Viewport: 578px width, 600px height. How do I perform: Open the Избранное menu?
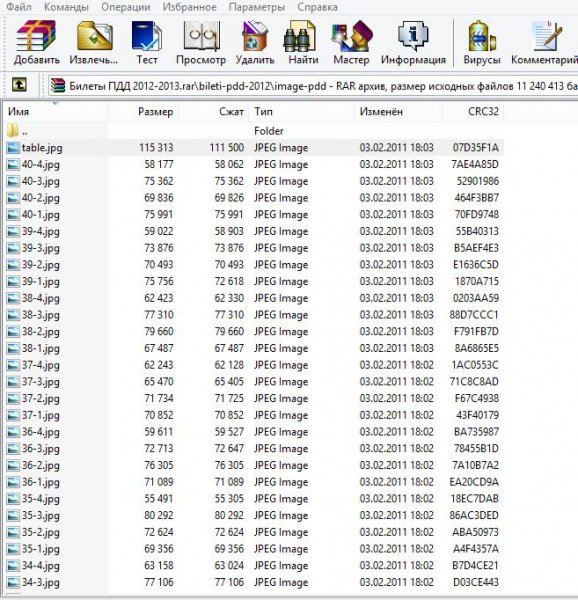pos(189,7)
